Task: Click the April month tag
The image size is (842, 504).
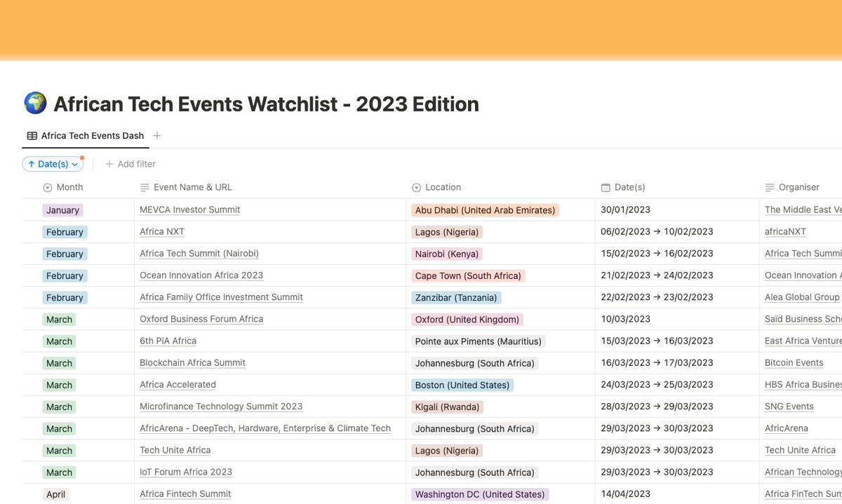Action: [x=55, y=494]
